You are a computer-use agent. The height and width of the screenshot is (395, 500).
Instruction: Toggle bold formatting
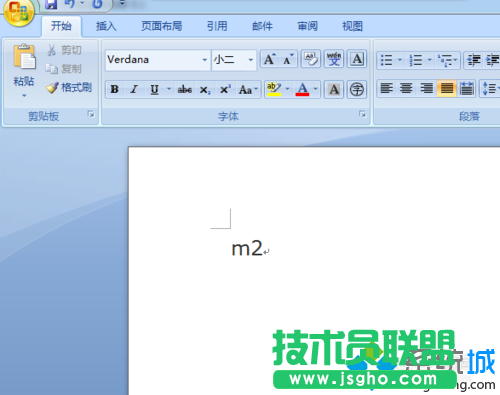tap(115, 89)
